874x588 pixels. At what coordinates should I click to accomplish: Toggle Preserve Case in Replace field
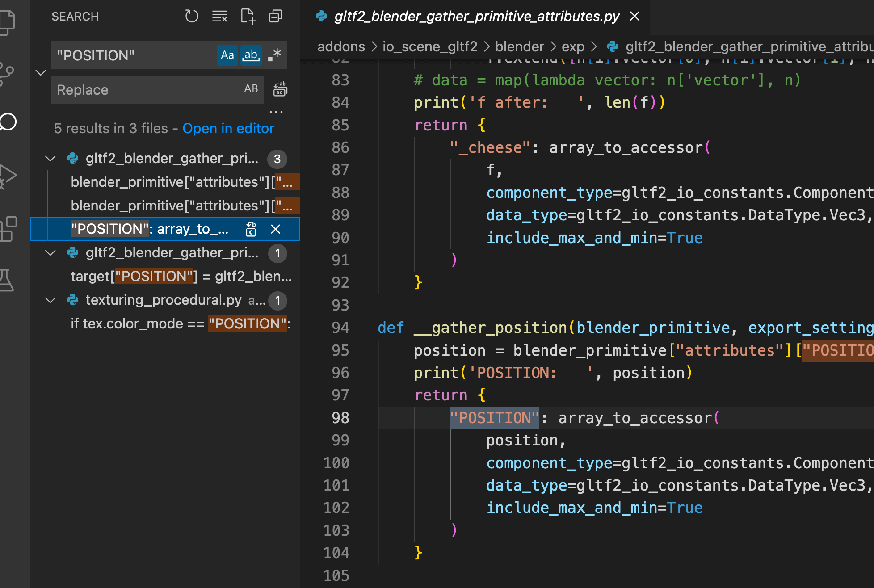(251, 89)
